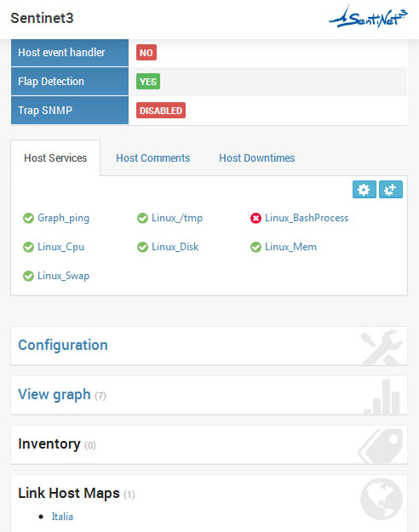Screen dimensions: 419x532
Task: Click the NO badge for Host event handler
Action: point(146,53)
